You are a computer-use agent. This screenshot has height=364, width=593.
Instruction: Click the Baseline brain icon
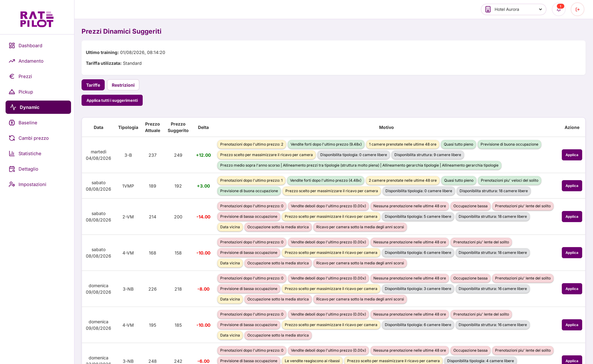(x=12, y=122)
